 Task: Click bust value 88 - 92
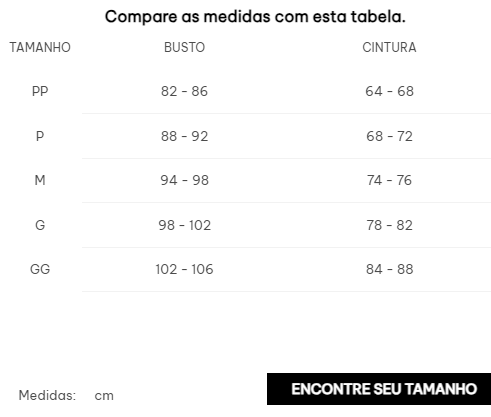pyautogui.click(x=184, y=136)
